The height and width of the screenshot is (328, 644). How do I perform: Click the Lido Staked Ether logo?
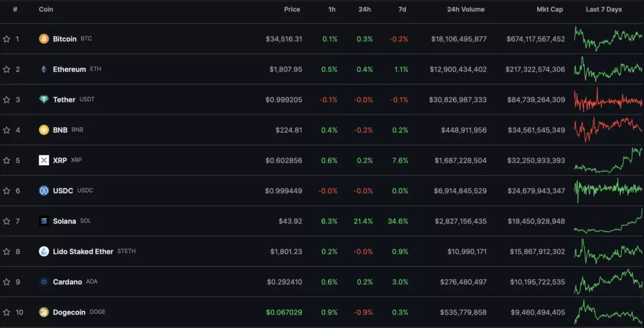(44, 252)
